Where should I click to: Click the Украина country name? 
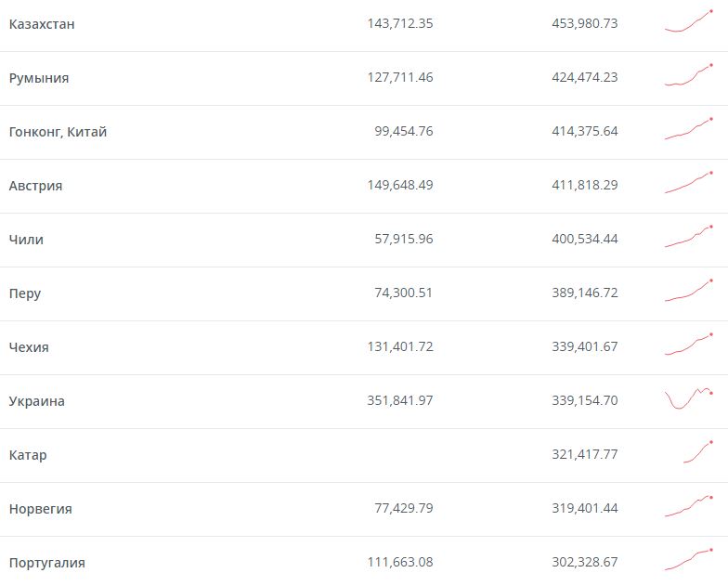pos(37,401)
